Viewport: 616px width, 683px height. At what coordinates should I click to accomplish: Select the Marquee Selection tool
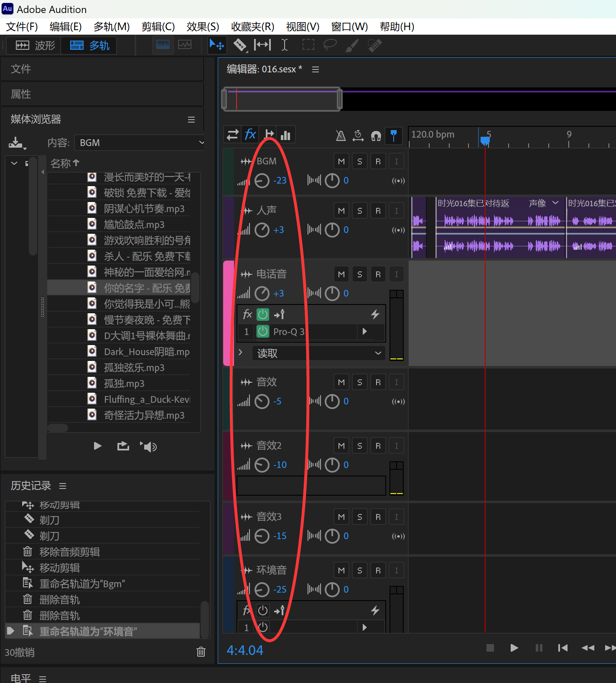308,45
